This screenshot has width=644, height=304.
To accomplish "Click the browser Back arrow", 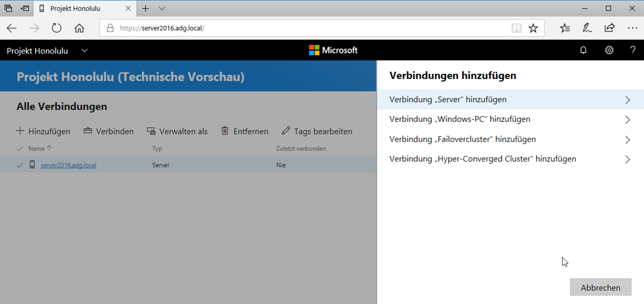I will pos(12,28).
